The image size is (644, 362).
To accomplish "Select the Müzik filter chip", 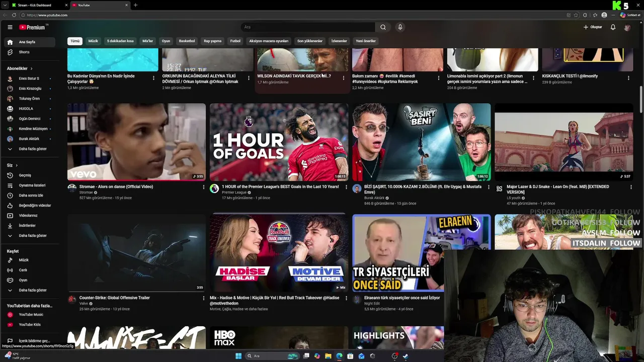I will coord(93,41).
